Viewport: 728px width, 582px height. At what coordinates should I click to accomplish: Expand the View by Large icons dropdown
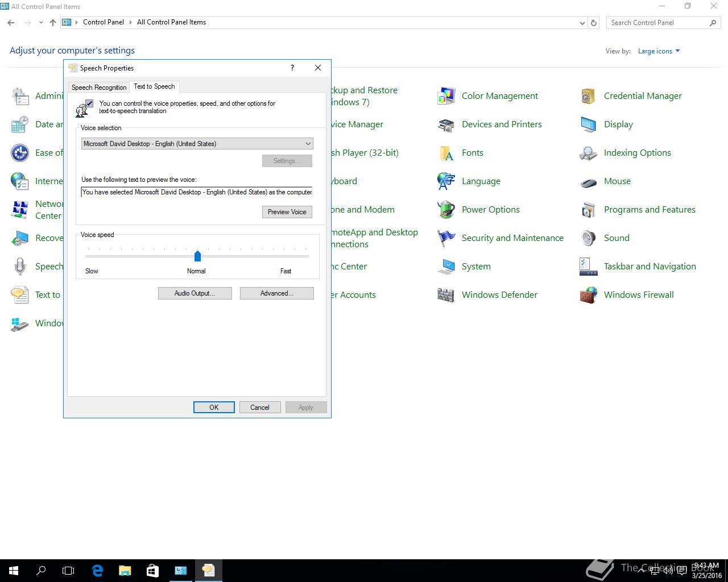[659, 51]
